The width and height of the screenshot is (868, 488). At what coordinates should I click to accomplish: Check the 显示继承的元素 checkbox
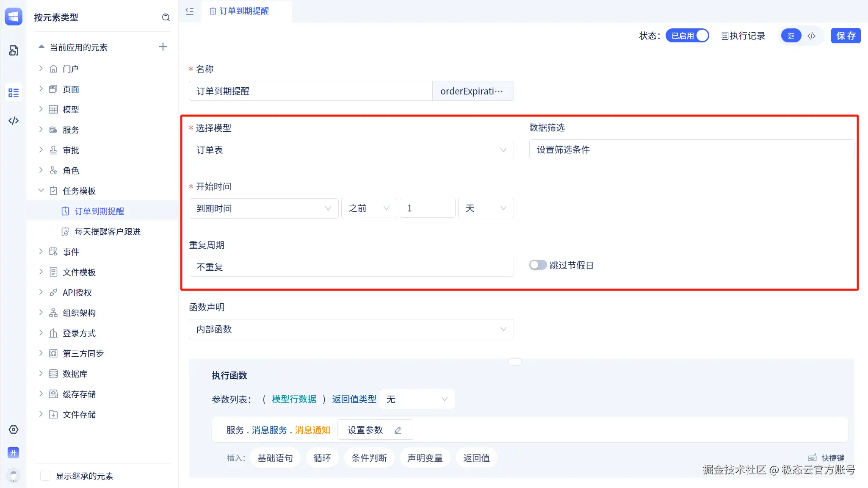tap(45, 476)
